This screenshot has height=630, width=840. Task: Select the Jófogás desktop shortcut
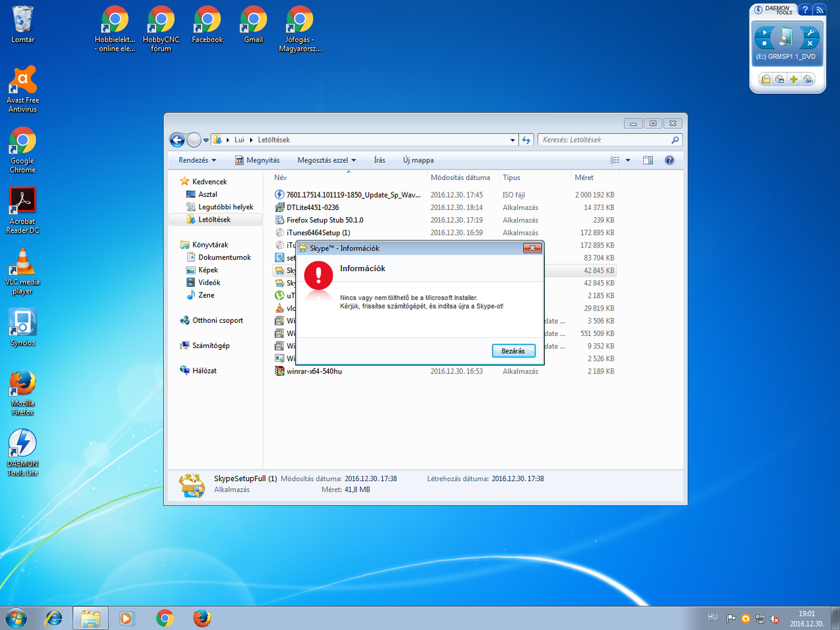300,29
